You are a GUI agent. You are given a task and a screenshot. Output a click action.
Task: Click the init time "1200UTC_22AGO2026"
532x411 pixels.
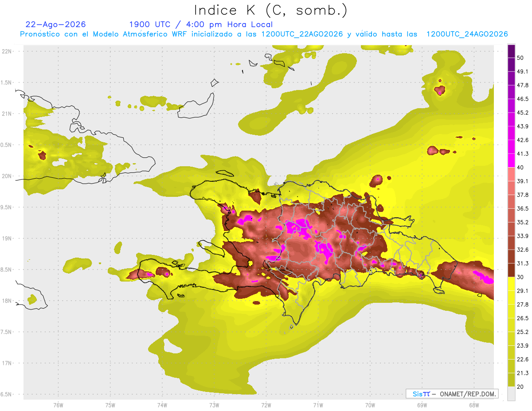click(302, 34)
